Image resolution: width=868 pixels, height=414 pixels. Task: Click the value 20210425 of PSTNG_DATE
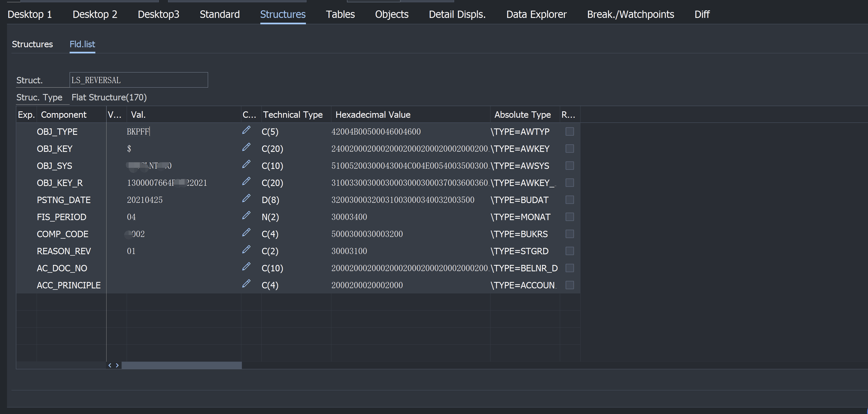pyautogui.click(x=145, y=200)
